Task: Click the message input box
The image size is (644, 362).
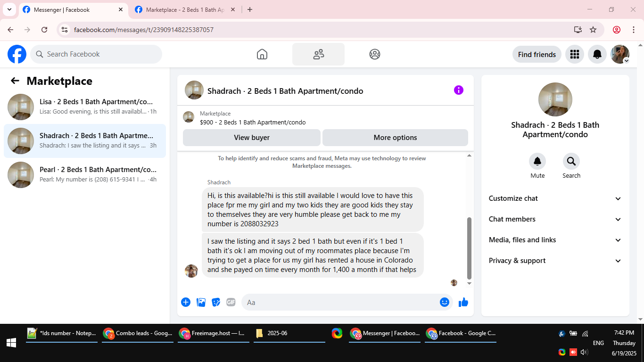Action: (347, 302)
